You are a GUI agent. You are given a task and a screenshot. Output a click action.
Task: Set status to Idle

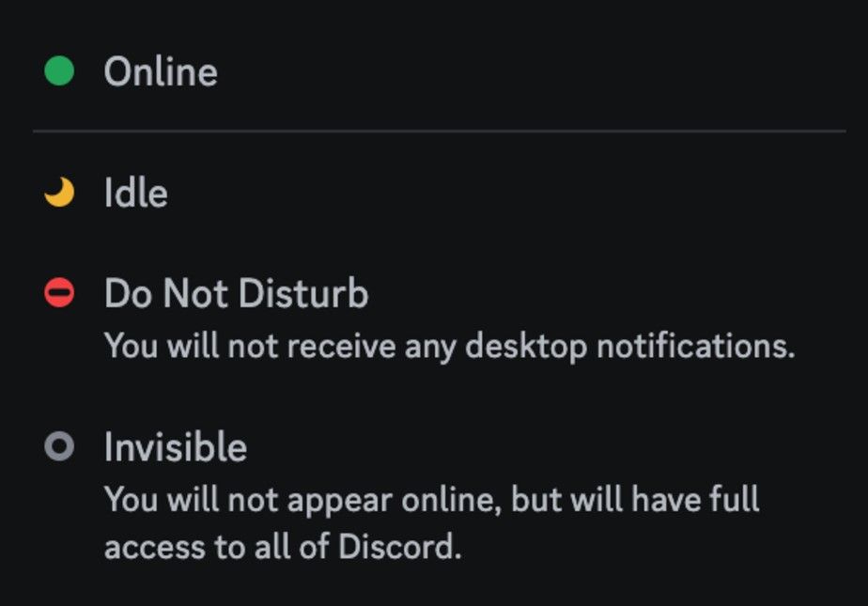tap(136, 193)
